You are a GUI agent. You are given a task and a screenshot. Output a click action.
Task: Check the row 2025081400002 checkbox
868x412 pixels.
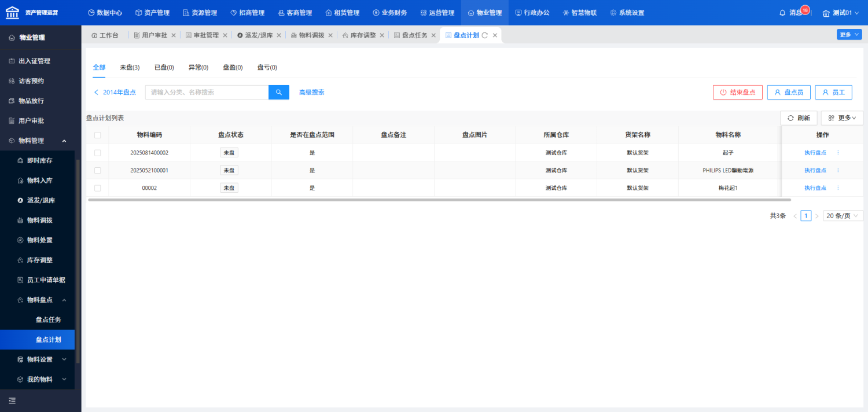click(x=97, y=153)
